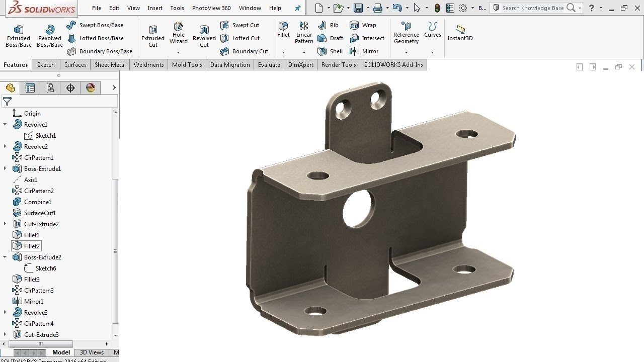This screenshot has width=644, height=362.
Task: Apply the Draft feature
Action: pos(331,38)
